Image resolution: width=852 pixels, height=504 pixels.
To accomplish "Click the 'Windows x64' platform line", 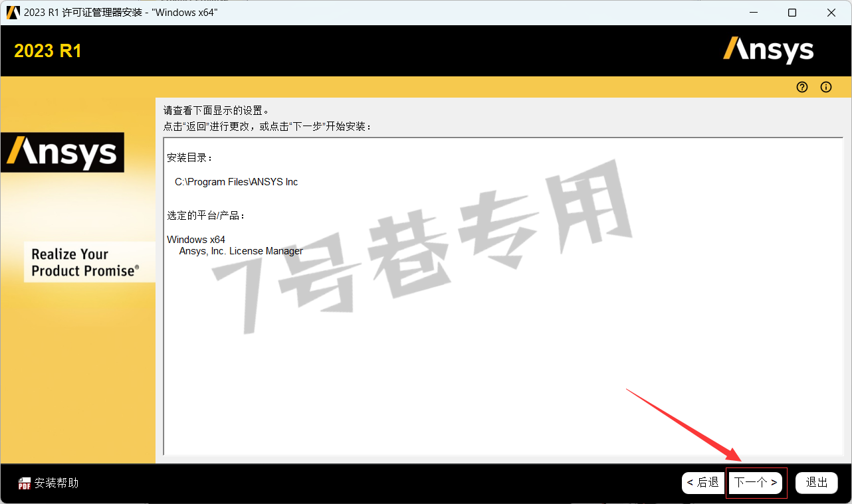I will (x=196, y=240).
